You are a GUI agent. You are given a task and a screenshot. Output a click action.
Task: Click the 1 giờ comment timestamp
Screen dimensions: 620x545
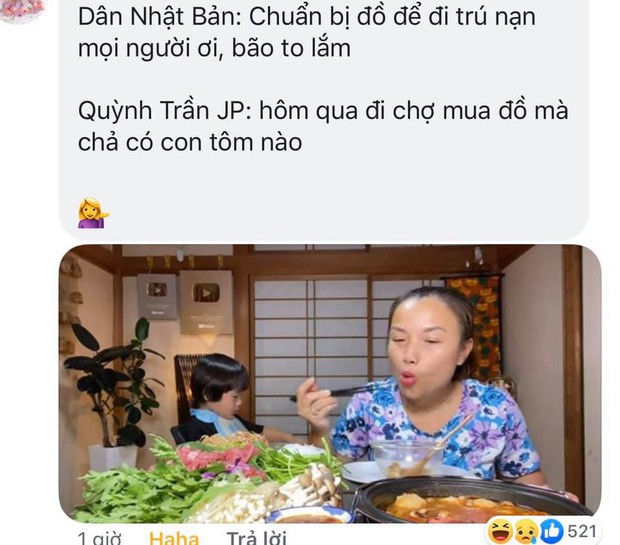[x=99, y=537]
